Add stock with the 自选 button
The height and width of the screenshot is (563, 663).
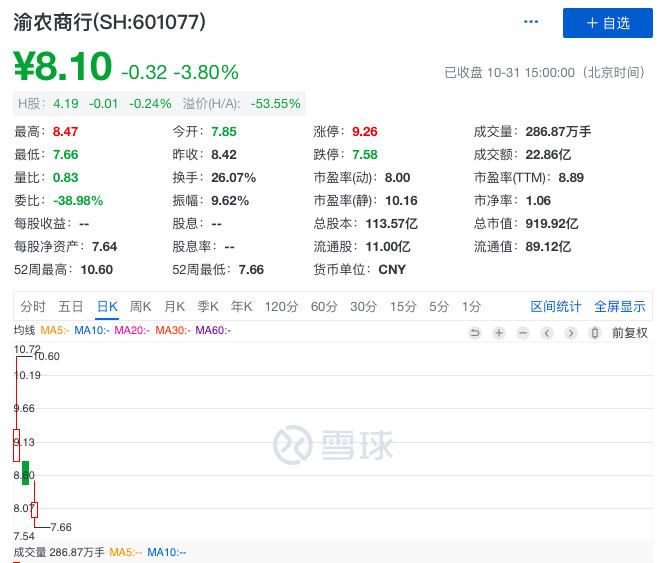click(607, 23)
